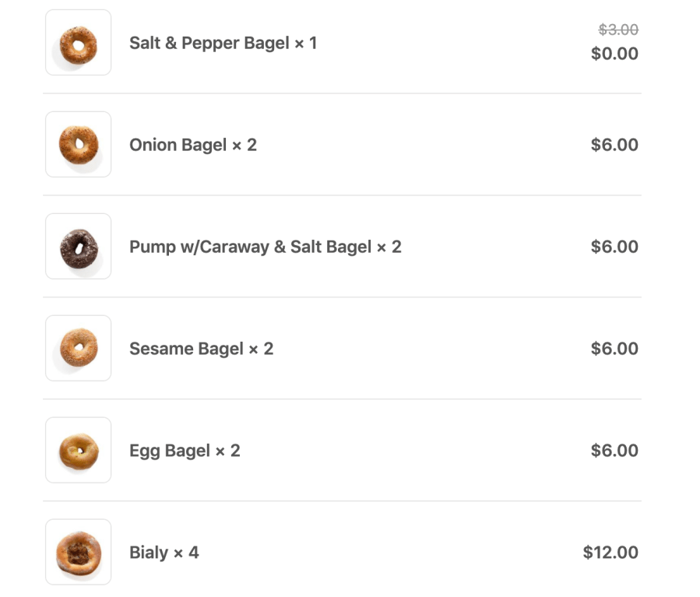This screenshot has width=700, height=597.
Task: Open Pump w/Caraway & Salt Bagel item
Action: click(x=265, y=247)
